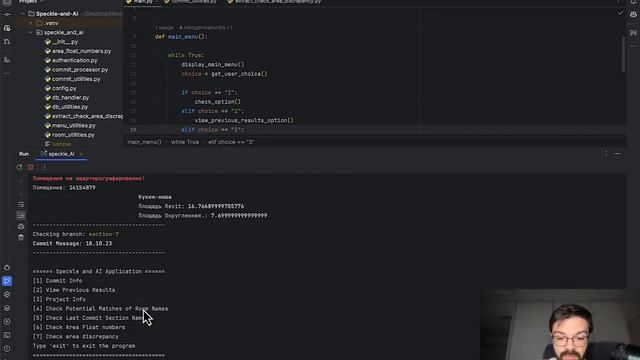The image size is (640, 360).
Task: Click display_main_menu() call in editor
Action: click(x=213, y=64)
